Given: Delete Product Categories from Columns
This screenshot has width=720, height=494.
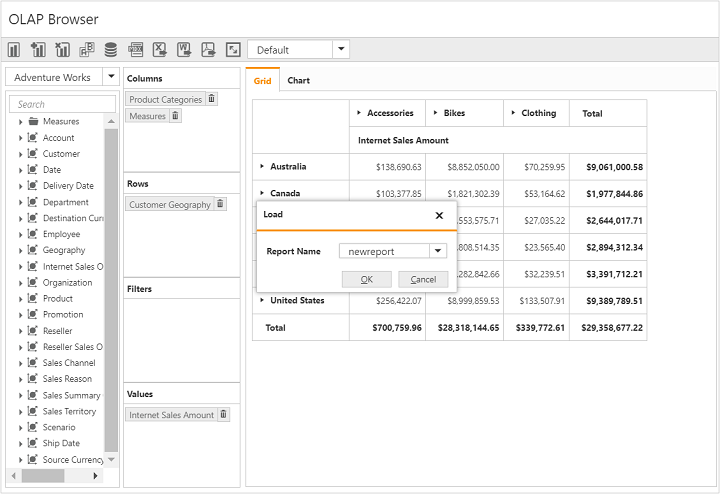Looking at the screenshot, I should tap(211, 99).
